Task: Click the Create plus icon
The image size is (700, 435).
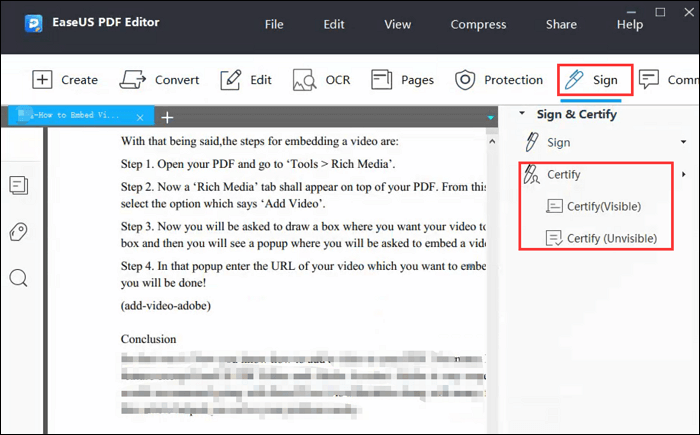Action: pos(42,80)
